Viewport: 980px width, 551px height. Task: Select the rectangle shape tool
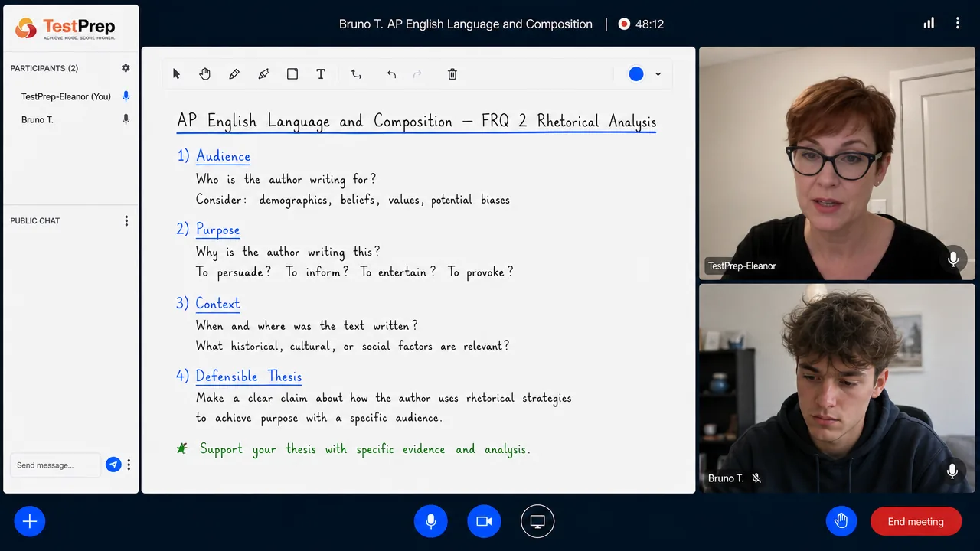click(292, 74)
